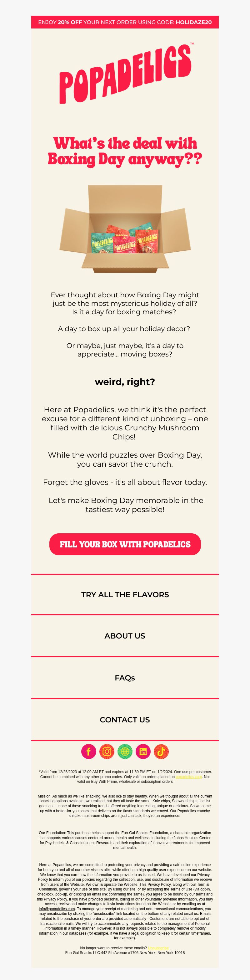Open the FAQs menu link
250x980 pixels.
[125, 678]
